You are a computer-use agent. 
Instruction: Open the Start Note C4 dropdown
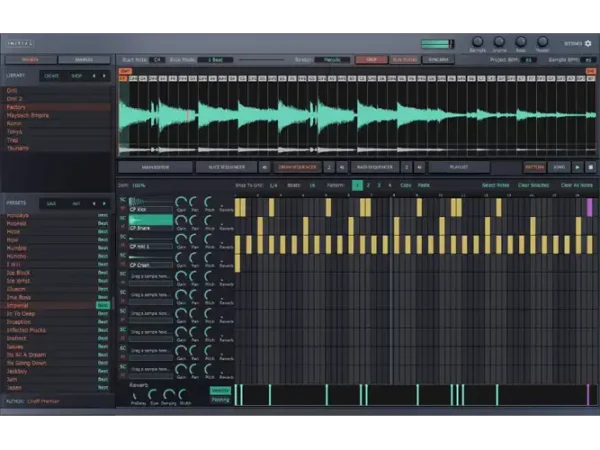157,60
